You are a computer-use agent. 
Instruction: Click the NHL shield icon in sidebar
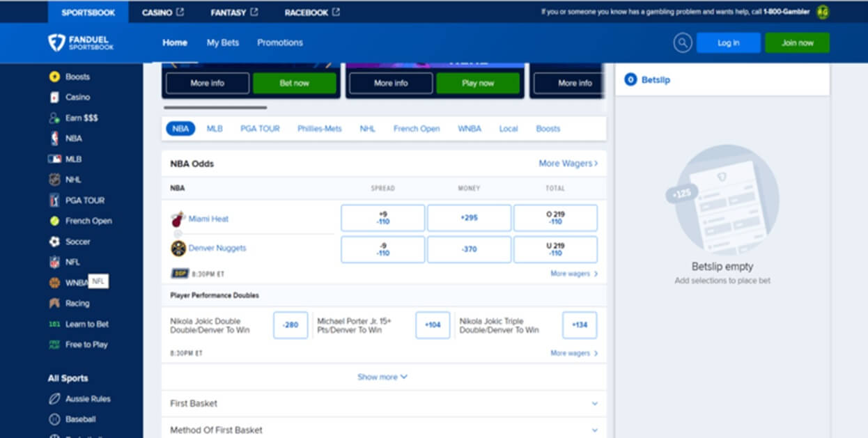pos(54,180)
